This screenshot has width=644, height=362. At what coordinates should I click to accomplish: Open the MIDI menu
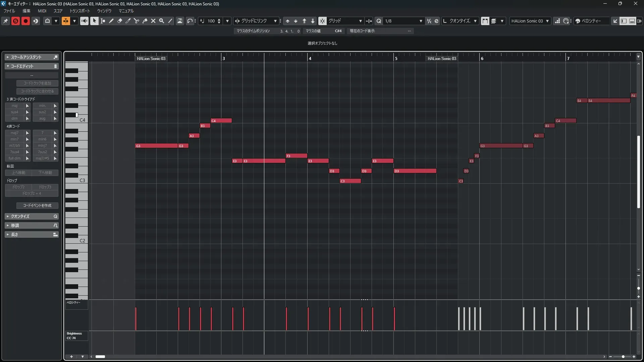coord(42,11)
